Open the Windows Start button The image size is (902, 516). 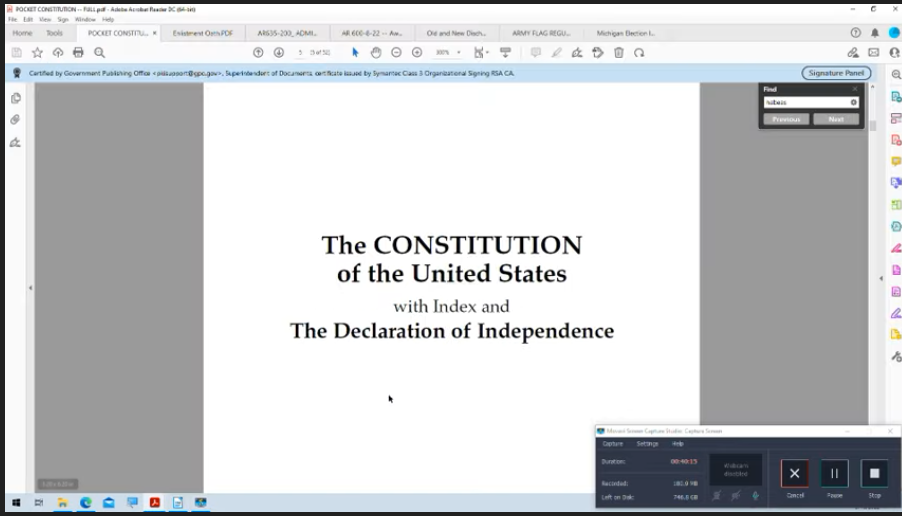pyautogui.click(x=16, y=503)
